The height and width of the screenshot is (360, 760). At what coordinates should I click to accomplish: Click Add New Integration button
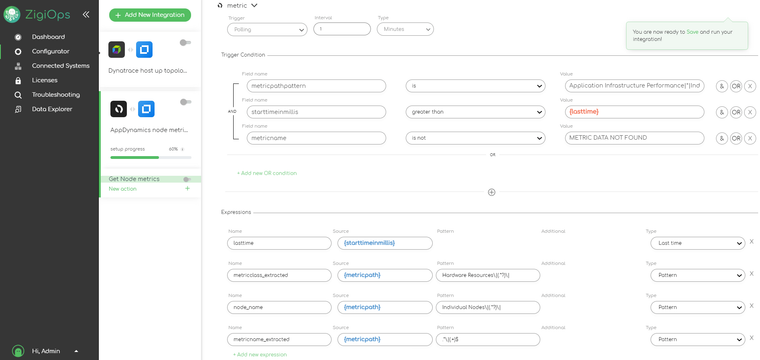[x=150, y=15]
